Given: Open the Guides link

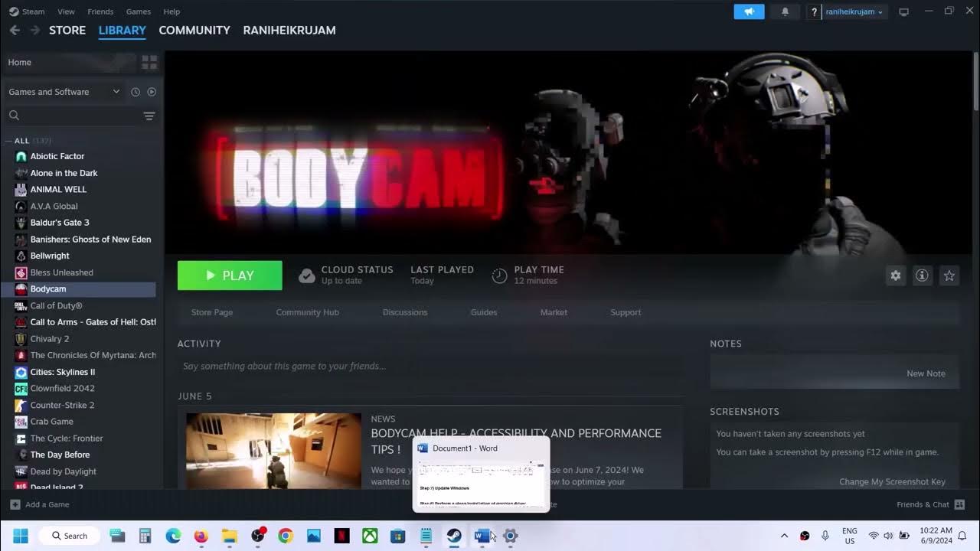Looking at the screenshot, I should (x=484, y=312).
